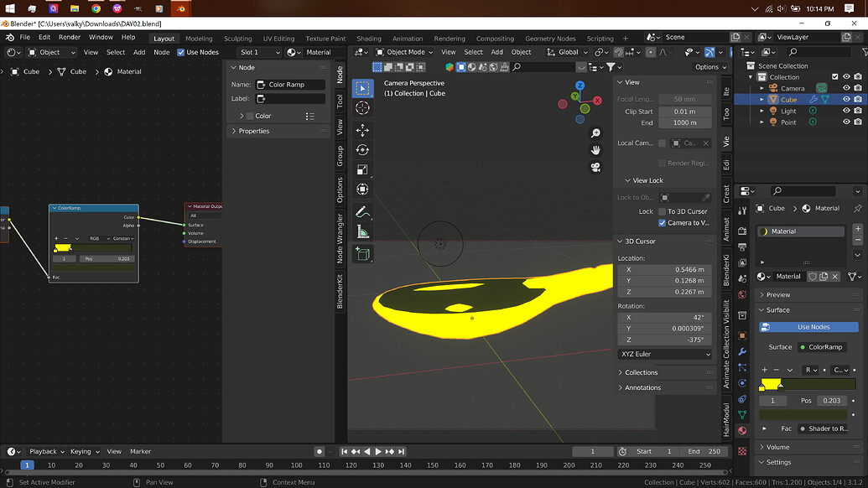Click the red X axis gizmo ball
This screenshot has height=488, width=868.
pos(597,101)
